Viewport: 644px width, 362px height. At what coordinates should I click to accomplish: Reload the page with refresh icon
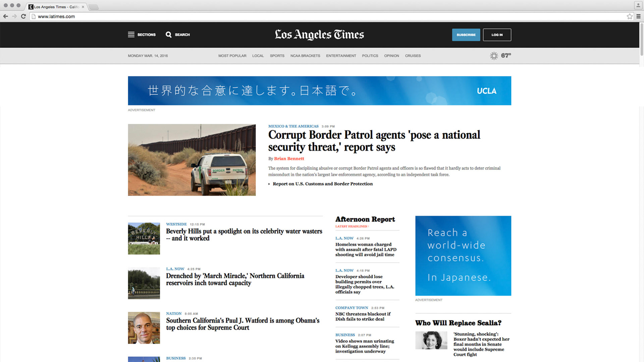tap(23, 16)
